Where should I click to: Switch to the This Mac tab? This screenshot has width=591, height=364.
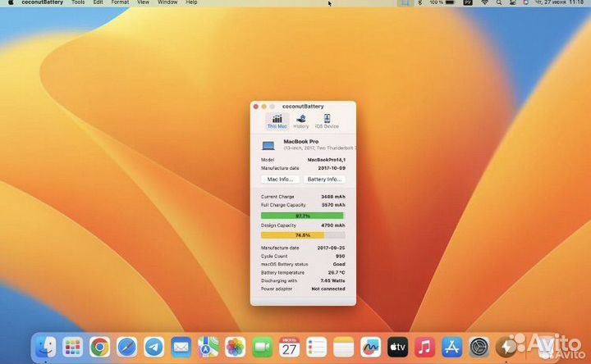[x=277, y=121]
